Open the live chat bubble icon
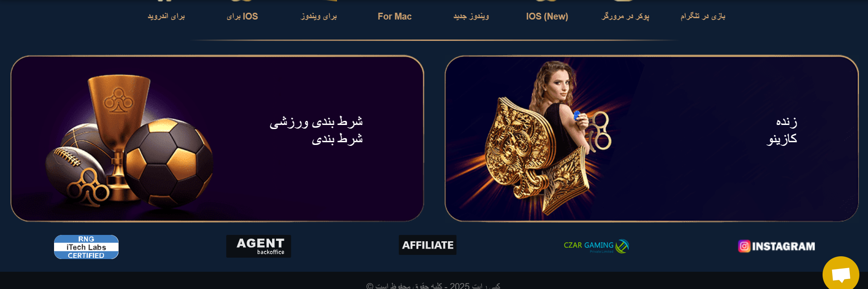Image resolution: width=868 pixels, height=289 pixels. (x=841, y=274)
